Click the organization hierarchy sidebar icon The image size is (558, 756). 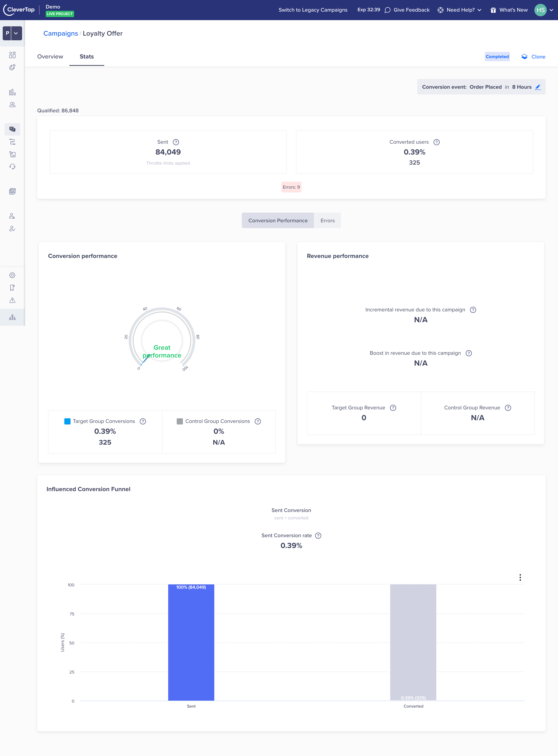[12, 317]
